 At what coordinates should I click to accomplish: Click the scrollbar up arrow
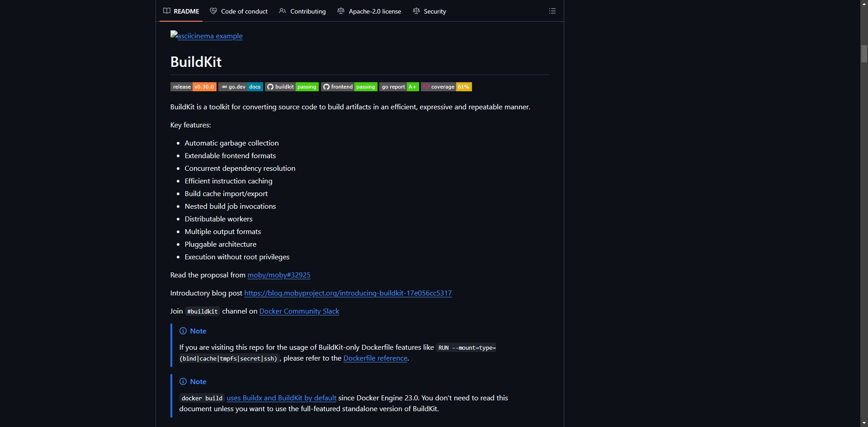coord(864,3)
